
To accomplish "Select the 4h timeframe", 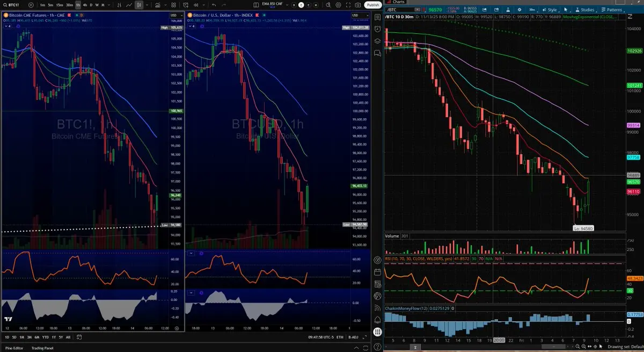I will coord(85,5).
